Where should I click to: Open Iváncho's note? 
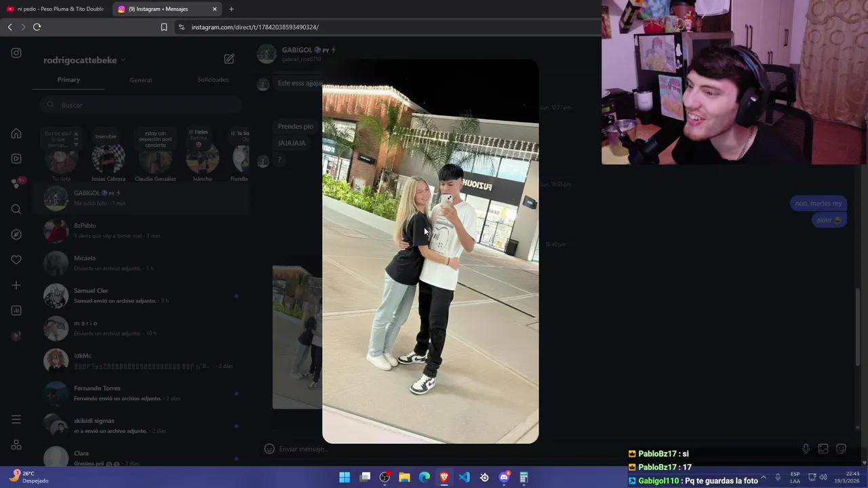[202, 155]
